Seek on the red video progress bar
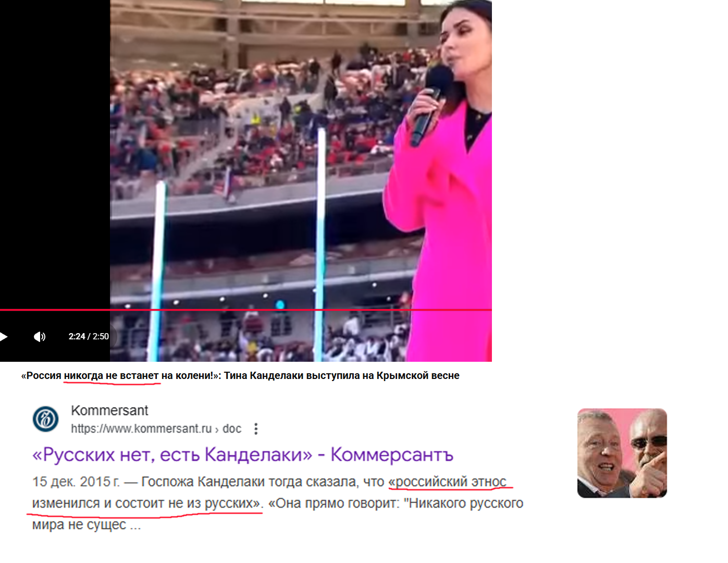 [x=246, y=310]
